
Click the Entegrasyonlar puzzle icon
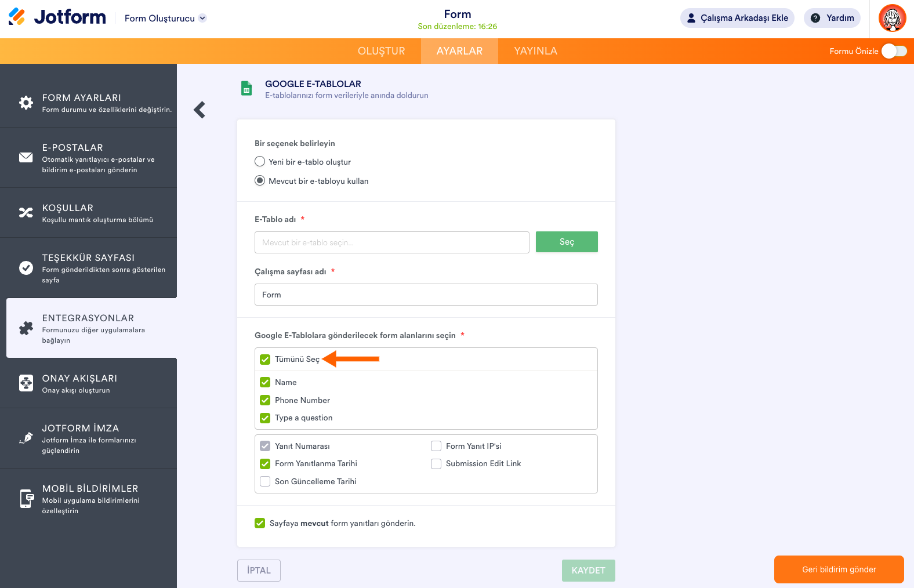[x=26, y=328]
